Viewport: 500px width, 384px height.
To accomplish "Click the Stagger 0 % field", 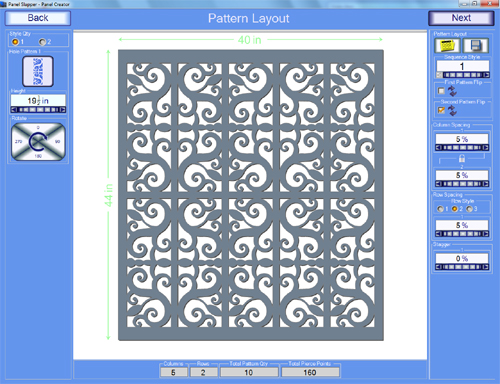I will coord(462,258).
